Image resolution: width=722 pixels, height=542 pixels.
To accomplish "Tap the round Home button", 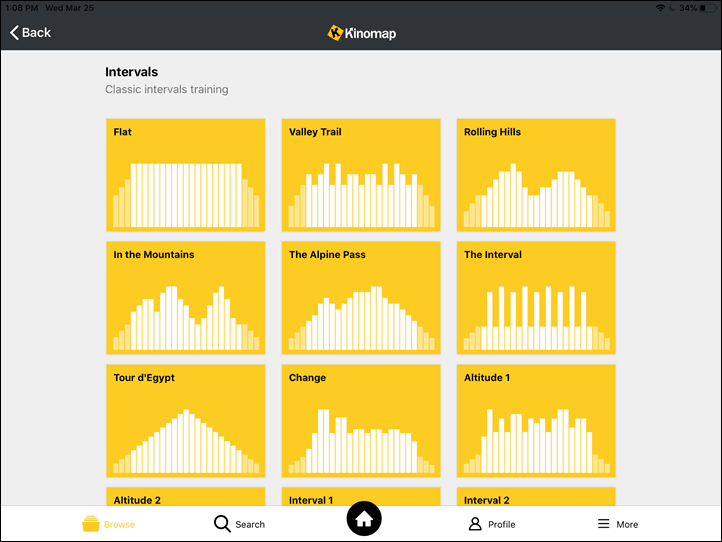I will pos(364,519).
